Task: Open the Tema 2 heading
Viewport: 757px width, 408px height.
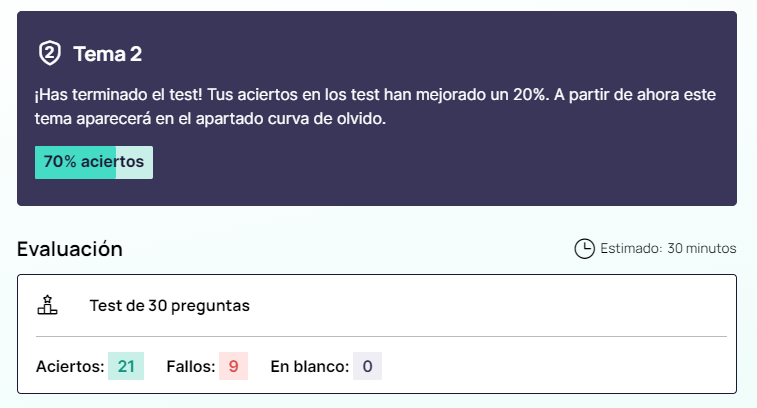Action: (x=107, y=54)
